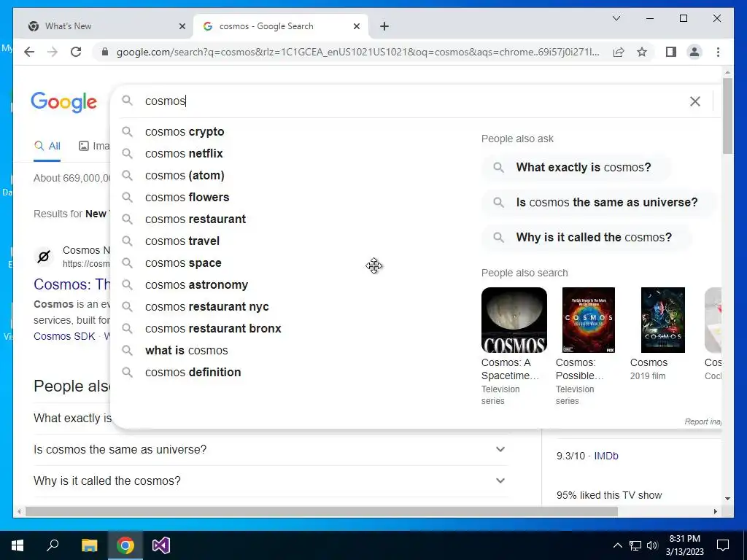Bookmark this tab with the star icon
The width and height of the screenshot is (747, 560).
coord(642,52)
